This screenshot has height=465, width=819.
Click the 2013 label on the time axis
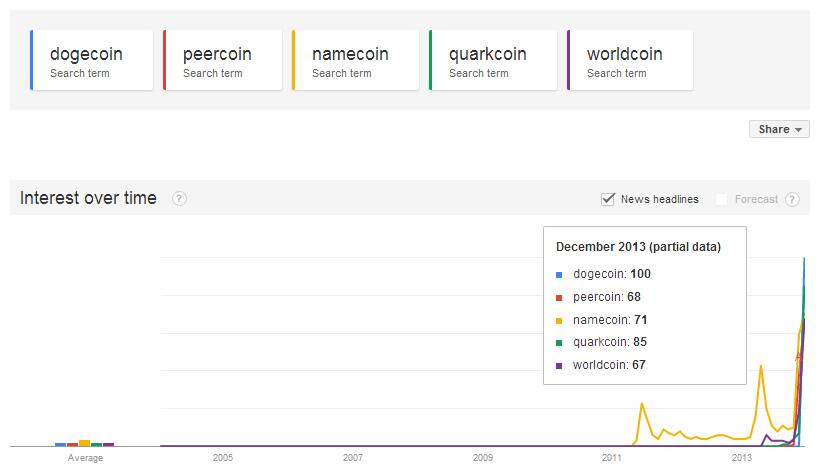tap(742, 457)
